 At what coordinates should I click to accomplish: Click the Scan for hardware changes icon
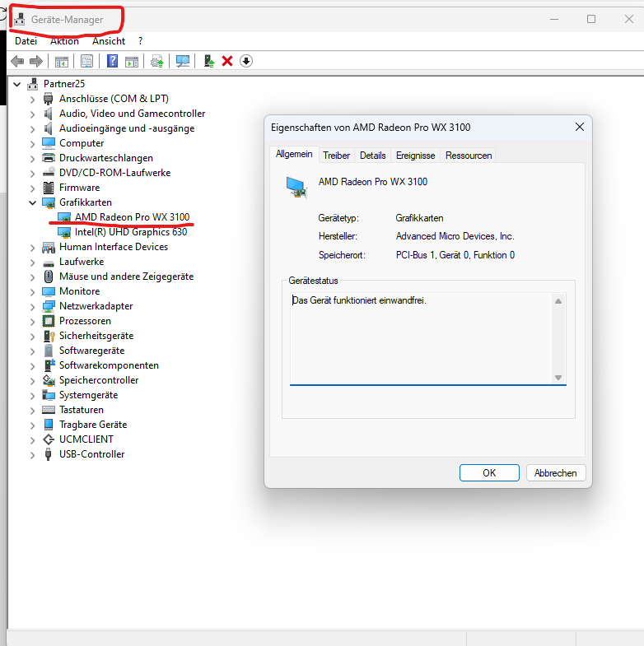point(182,62)
